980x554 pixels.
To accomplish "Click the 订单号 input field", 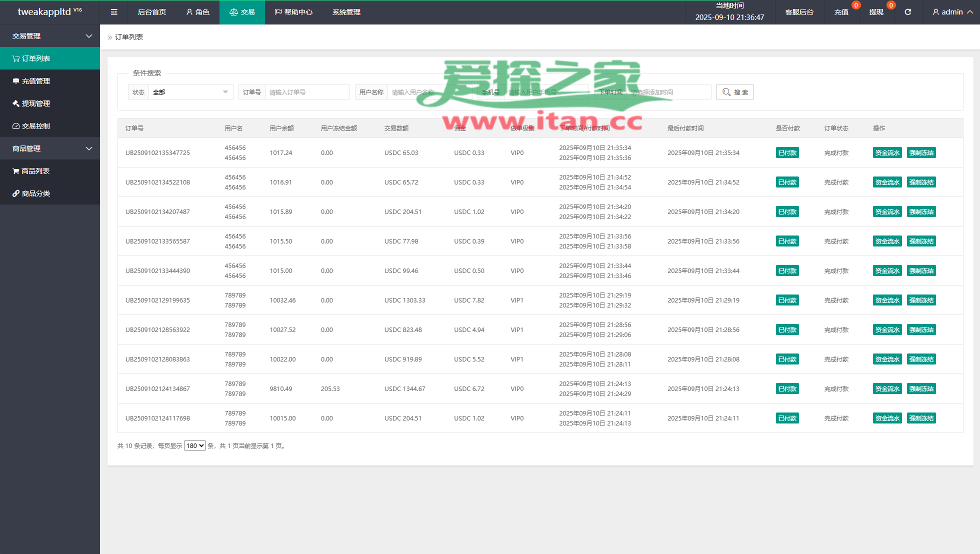I will (x=306, y=92).
